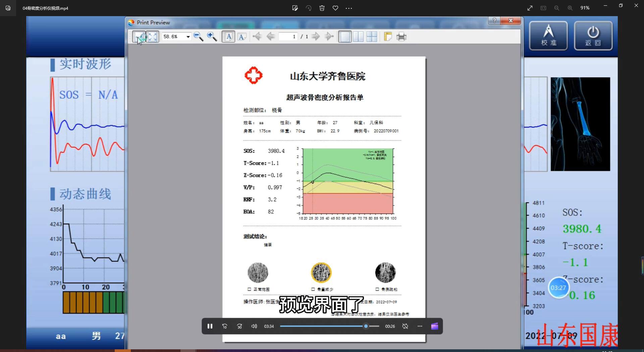Skip backward in the video
Viewport: 644px width, 352px height.
point(225,326)
